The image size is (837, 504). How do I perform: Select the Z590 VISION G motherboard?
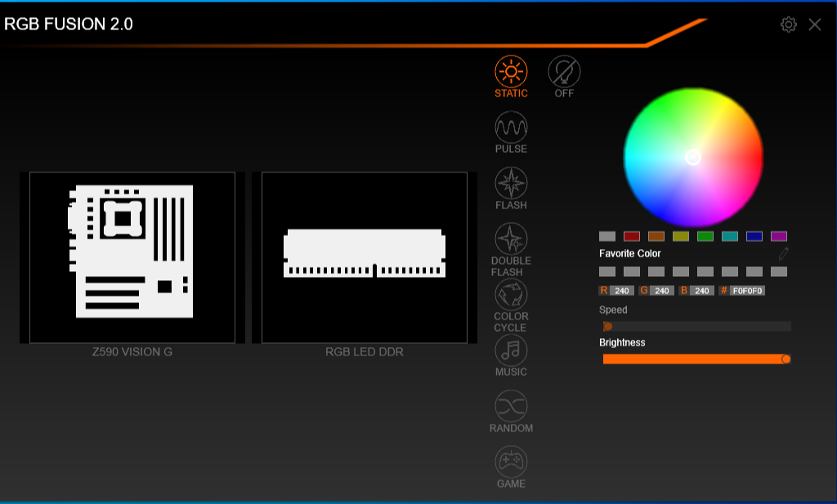[x=132, y=257]
